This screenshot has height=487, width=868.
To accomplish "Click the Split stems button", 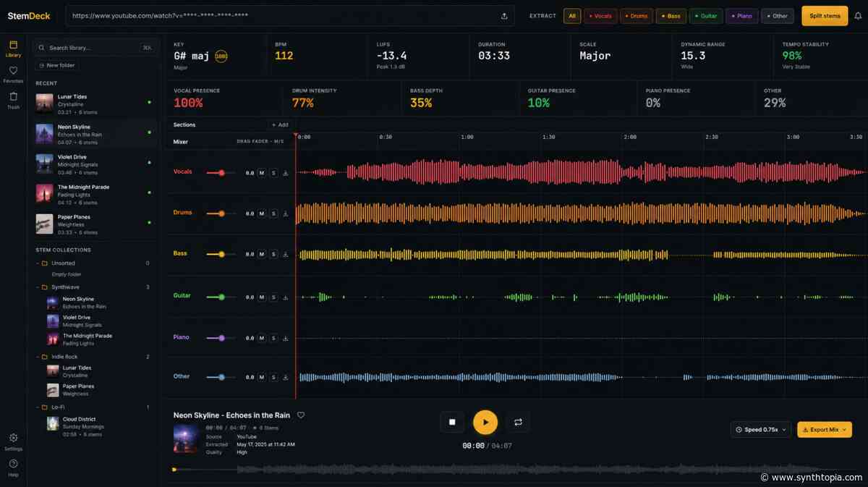I will pyautogui.click(x=825, y=16).
